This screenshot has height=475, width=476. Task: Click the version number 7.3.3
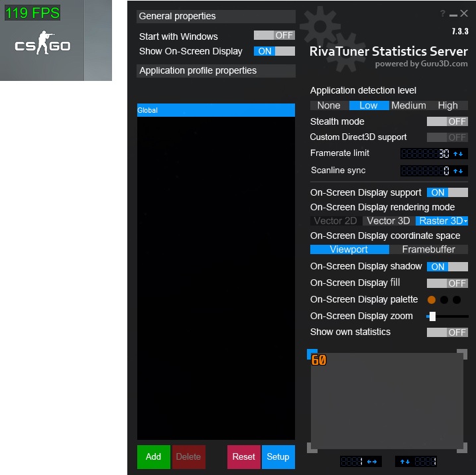point(460,31)
